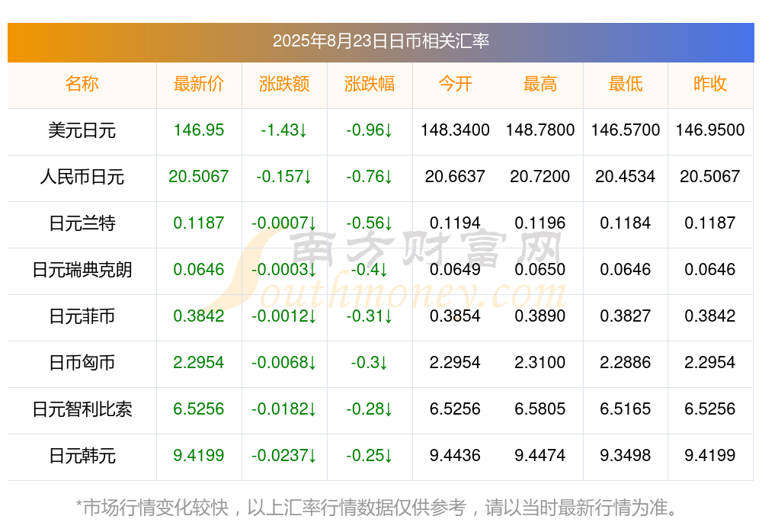Click high value 148.7800

pos(540,130)
